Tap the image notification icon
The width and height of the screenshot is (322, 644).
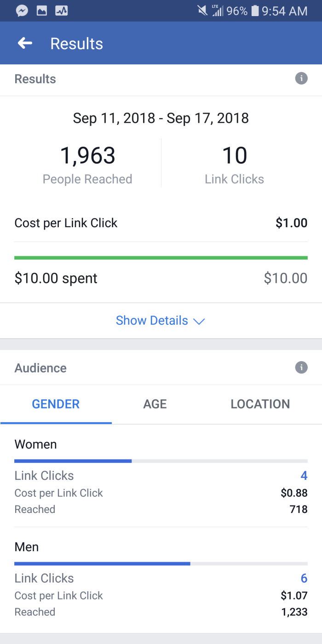pyautogui.click(x=42, y=11)
